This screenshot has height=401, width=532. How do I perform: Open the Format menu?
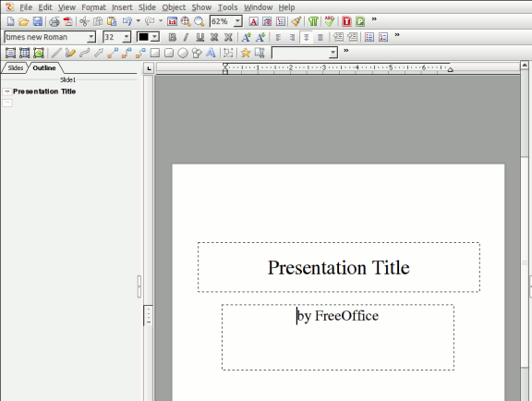pos(93,7)
